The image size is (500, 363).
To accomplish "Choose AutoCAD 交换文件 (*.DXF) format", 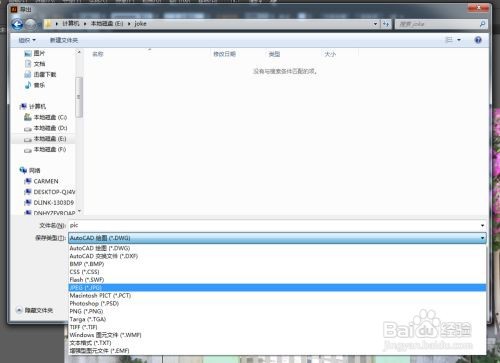I will click(x=277, y=256).
